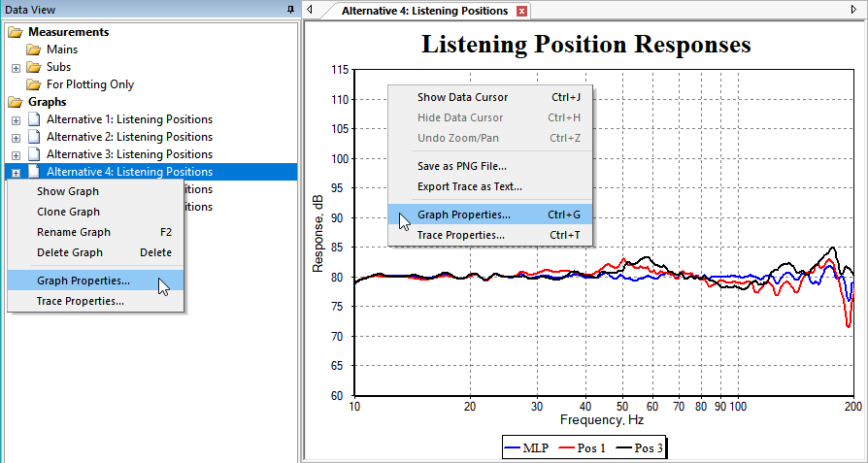Click the Pos 3 black legend entry

[x=641, y=448]
